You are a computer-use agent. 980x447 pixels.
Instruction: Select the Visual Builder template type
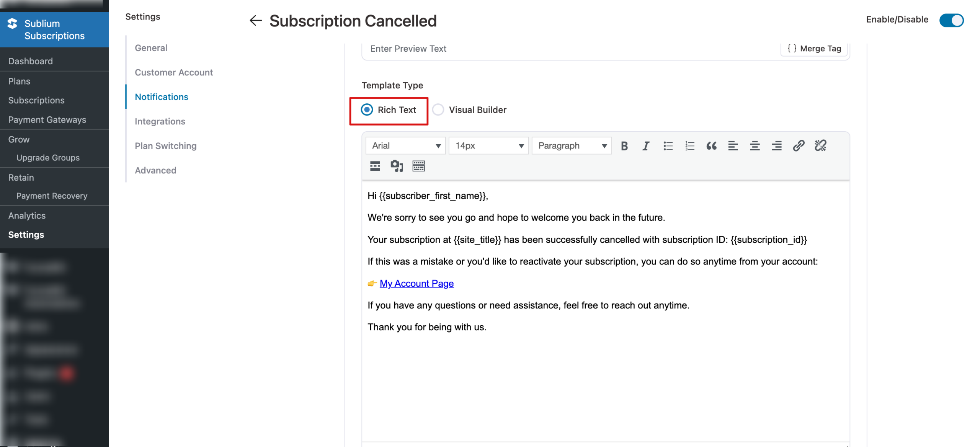pos(438,110)
